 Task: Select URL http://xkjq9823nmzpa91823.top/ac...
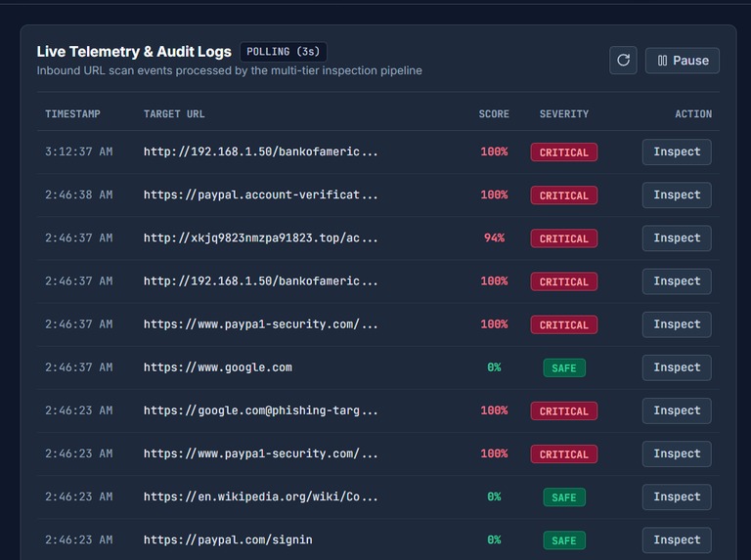[x=260, y=237]
